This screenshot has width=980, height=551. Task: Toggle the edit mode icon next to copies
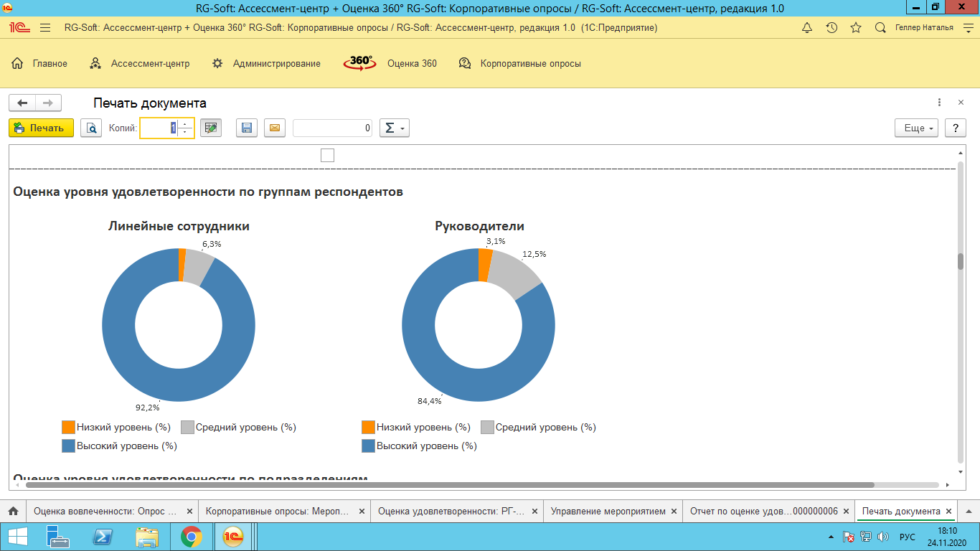[x=211, y=128]
